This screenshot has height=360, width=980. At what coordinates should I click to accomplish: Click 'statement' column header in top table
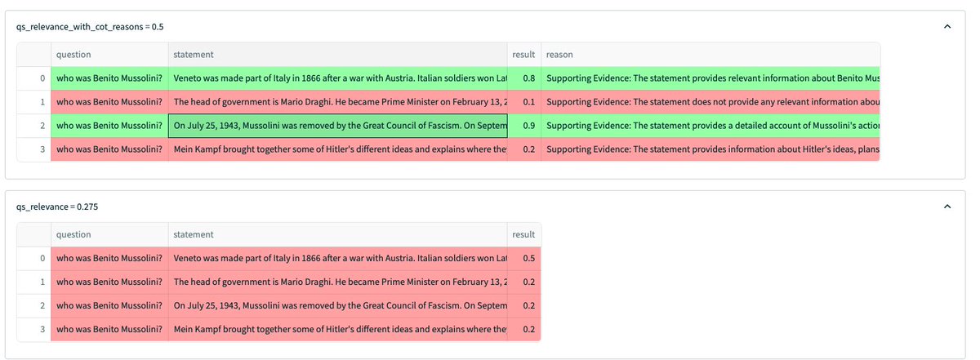point(337,54)
